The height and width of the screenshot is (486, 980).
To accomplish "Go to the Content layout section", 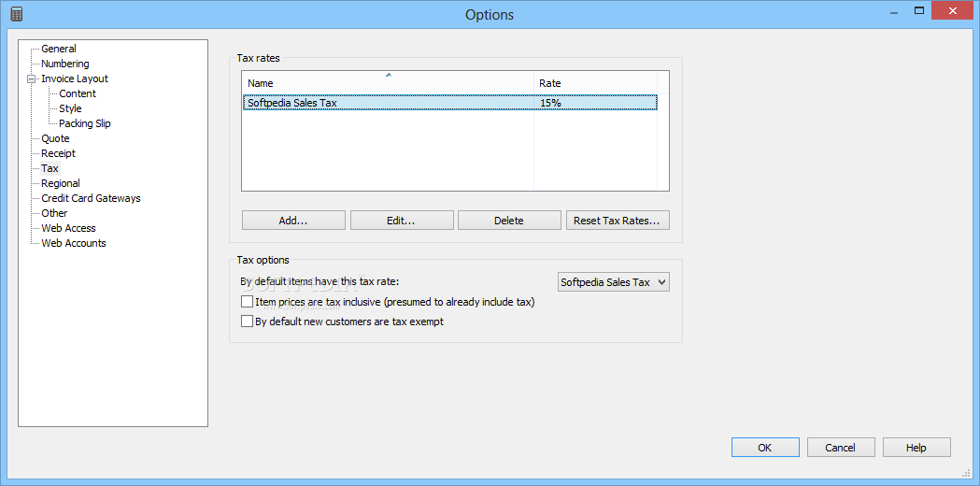I will 78,93.
